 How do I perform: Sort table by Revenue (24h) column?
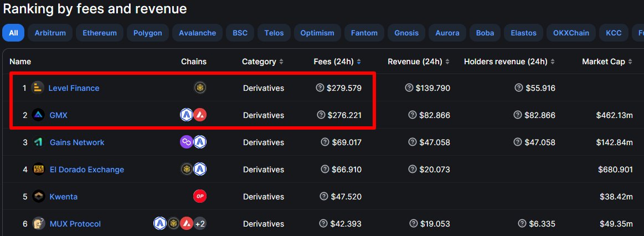pyautogui.click(x=419, y=61)
